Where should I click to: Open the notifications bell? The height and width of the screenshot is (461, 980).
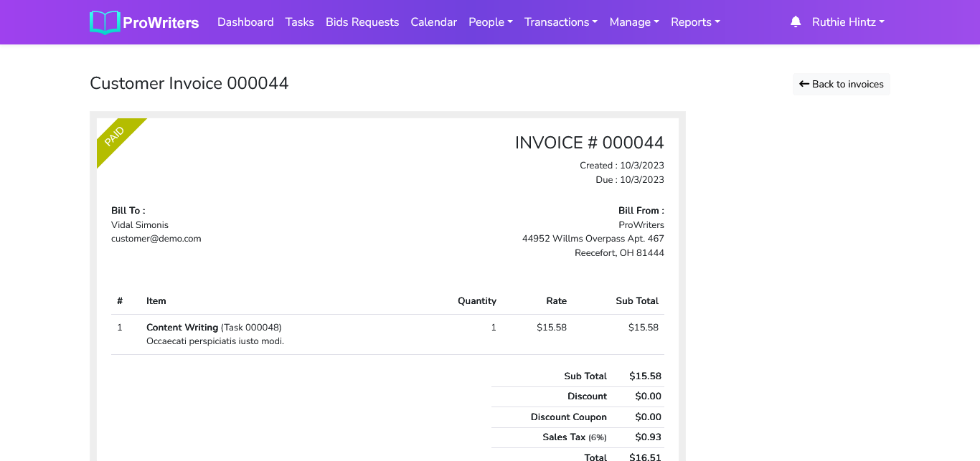795,22
